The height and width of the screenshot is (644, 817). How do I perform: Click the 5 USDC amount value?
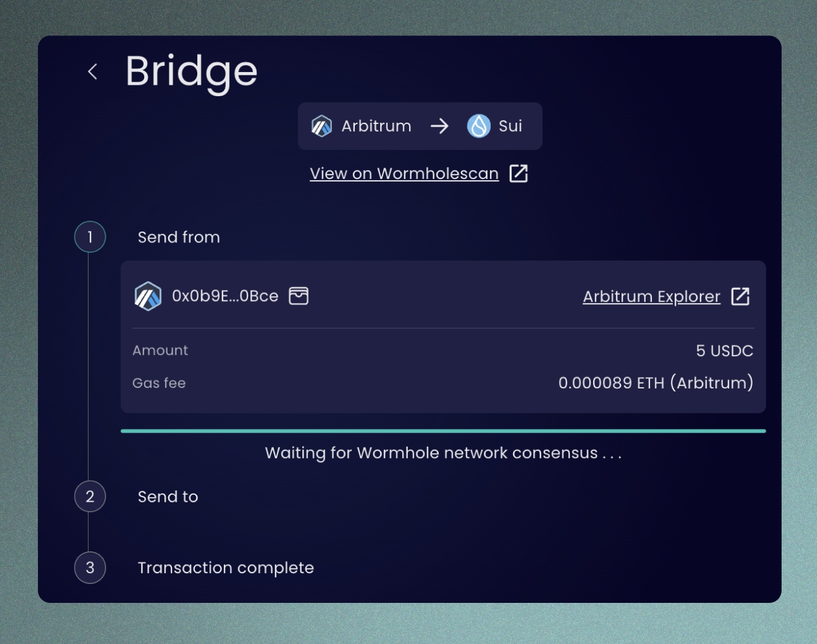point(724,350)
